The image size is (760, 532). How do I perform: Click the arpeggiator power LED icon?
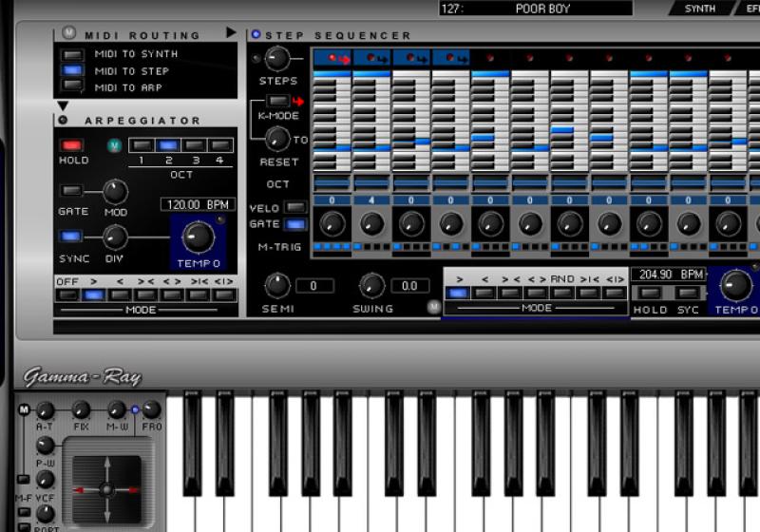tap(63, 121)
